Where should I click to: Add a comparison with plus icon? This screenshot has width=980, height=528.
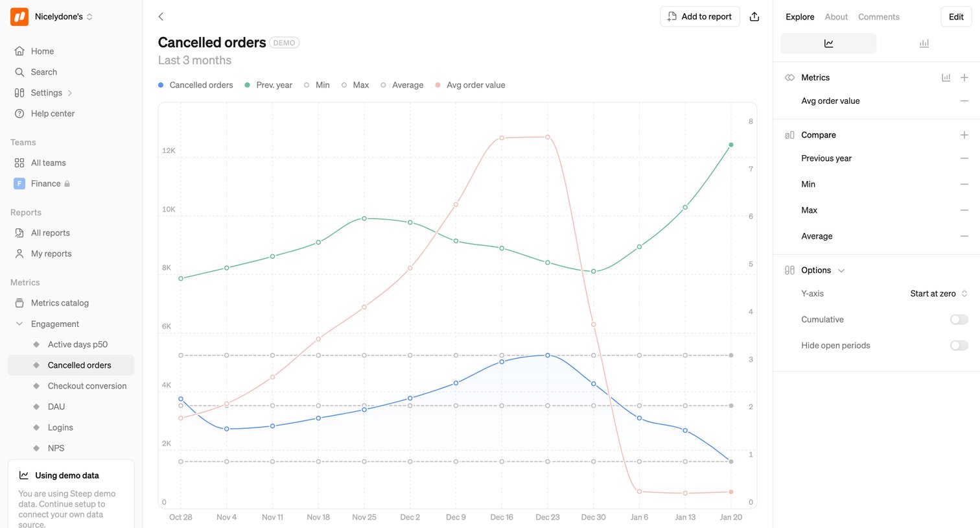[x=964, y=135]
